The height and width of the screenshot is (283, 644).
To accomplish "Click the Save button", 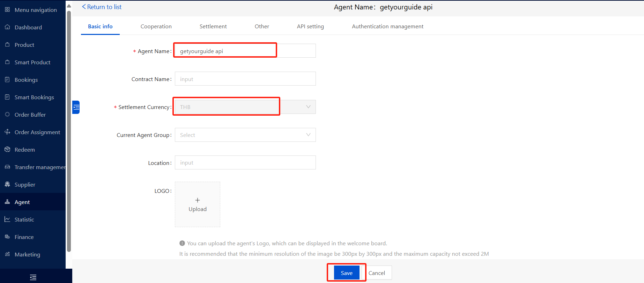I will pyautogui.click(x=346, y=273).
